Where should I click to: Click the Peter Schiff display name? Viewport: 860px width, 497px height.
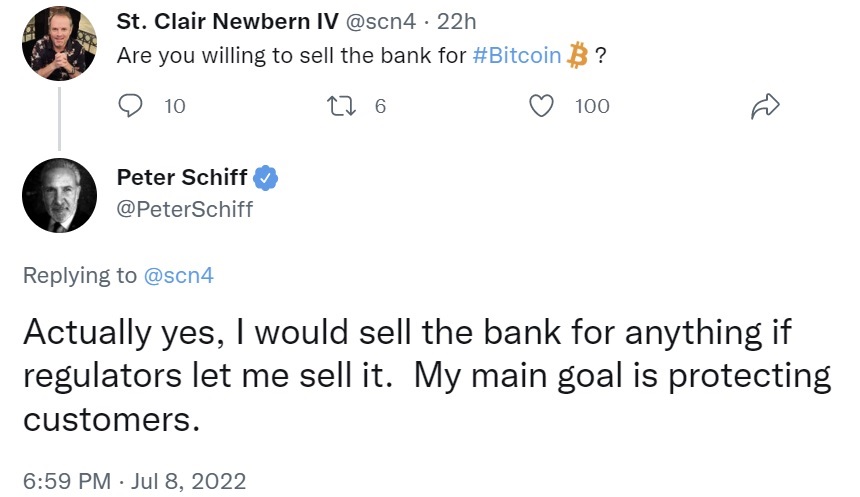click(x=182, y=178)
